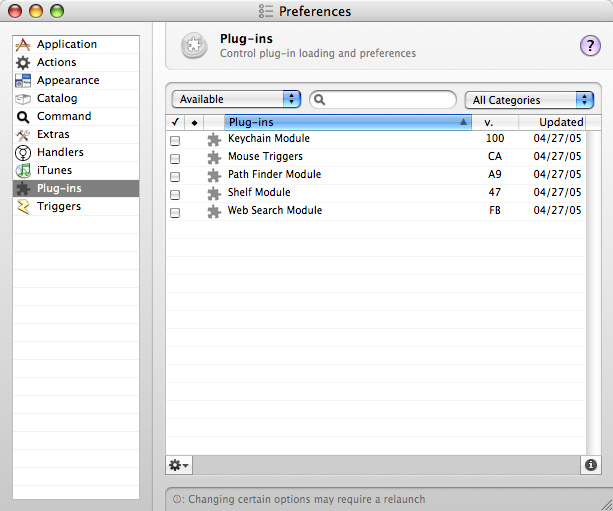Screen dimensions: 613x511
Task: Check the Web Search Module checkbox
Action: 175,213
